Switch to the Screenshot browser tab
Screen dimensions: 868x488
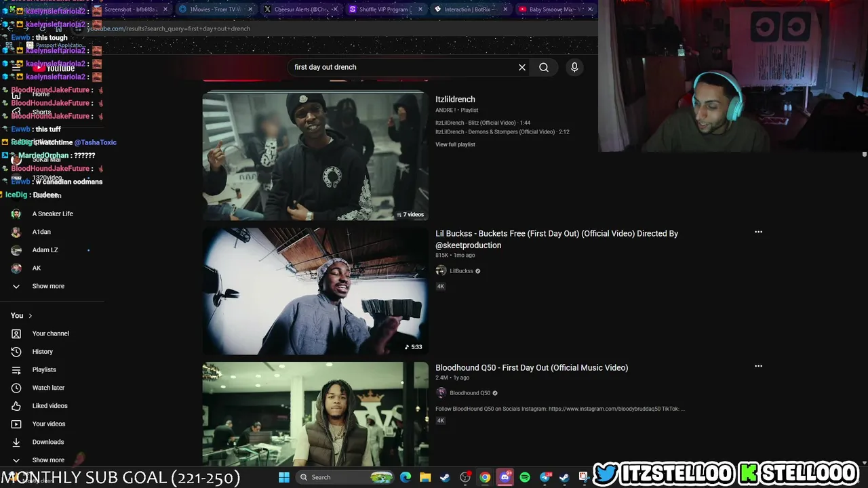(132, 9)
